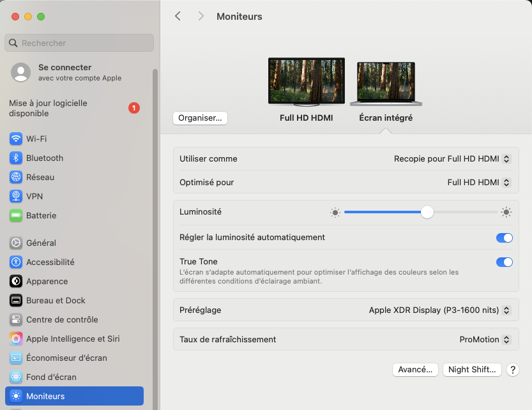Viewport: 532px width, 410px height.
Task: Go to Fond d'écran settings
Action: [51, 377]
